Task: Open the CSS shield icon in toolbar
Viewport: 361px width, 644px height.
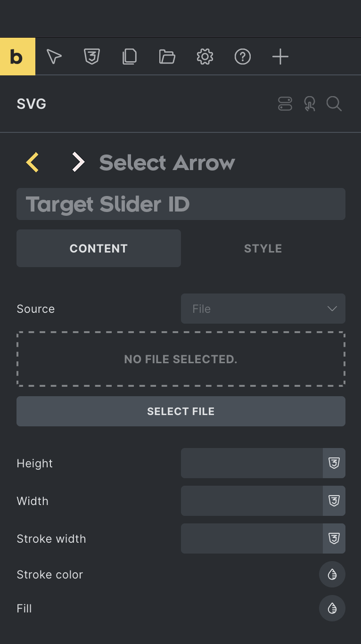Action: 91,56
